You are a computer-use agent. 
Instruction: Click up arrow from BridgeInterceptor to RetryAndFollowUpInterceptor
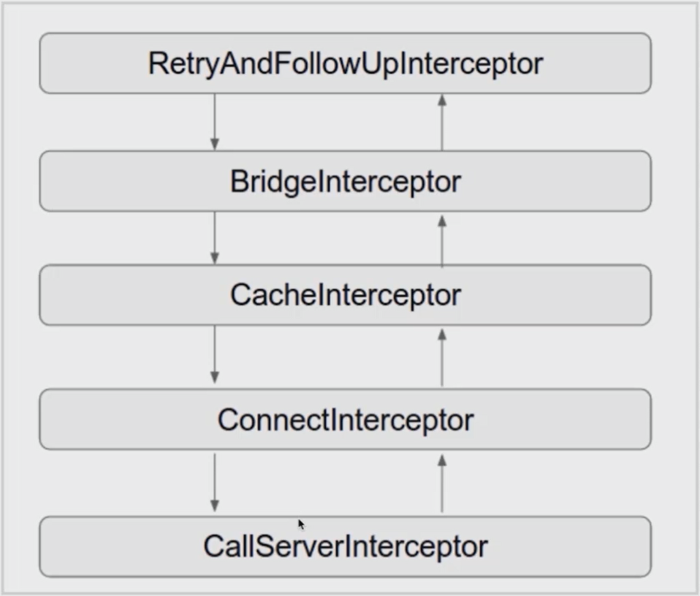tap(442, 122)
